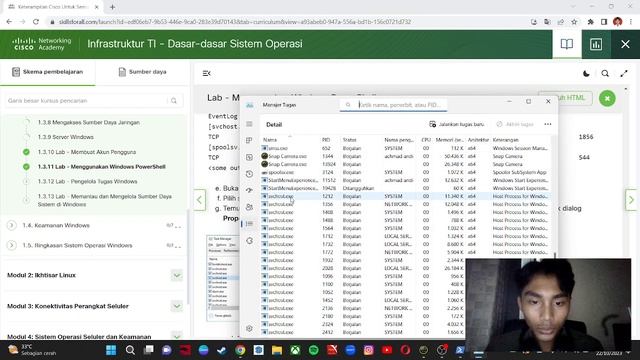Viewport: 640px width, 360px height.
Task: Open the Task Manager hamburger navigation menu
Action: 249,124
